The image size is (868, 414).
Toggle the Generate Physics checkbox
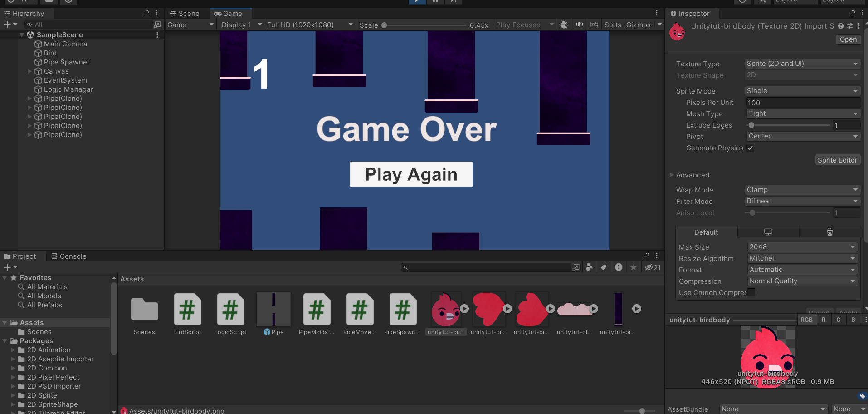click(x=751, y=148)
